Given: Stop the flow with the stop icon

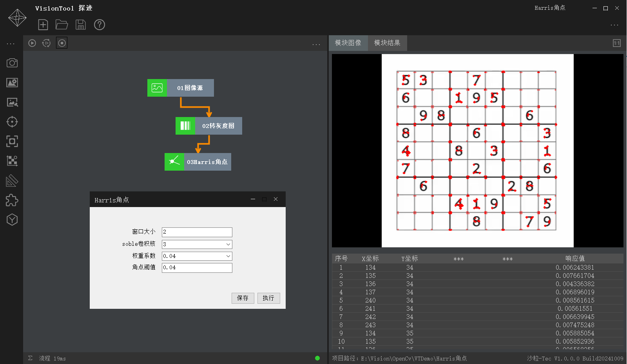Looking at the screenshot, I should coord(62,43).
